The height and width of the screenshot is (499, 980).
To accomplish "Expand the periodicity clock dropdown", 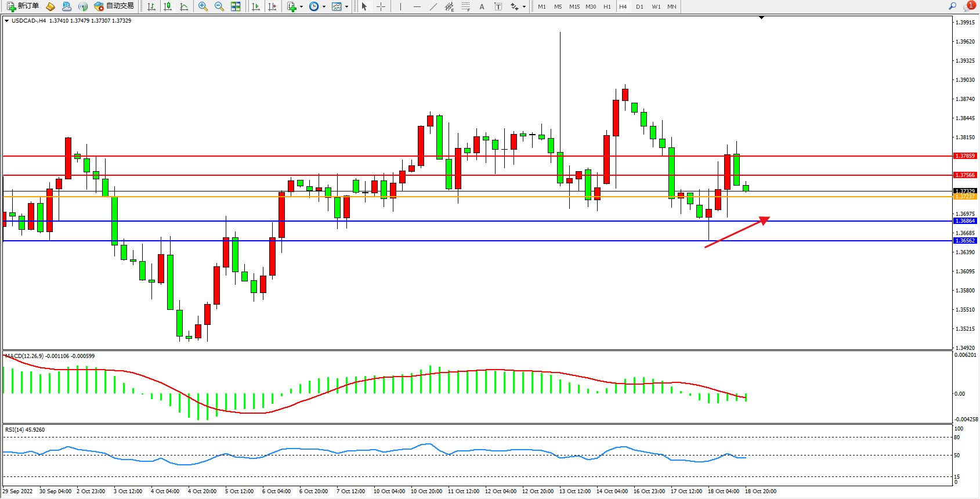I will click(x=324, y=7).
